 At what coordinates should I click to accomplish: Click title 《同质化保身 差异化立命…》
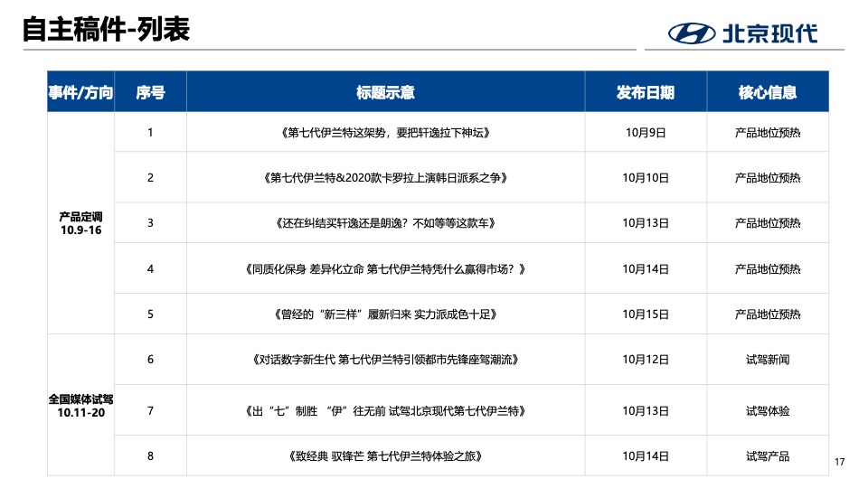pyautogui.click(x=386, y=269)
